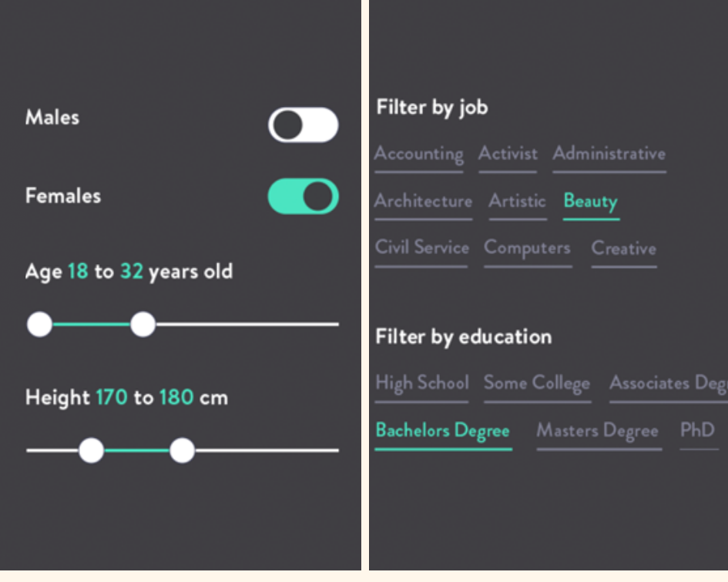Deselect the Beauty job filter
The width and height of the screenshot is (728, 582).
590,202
